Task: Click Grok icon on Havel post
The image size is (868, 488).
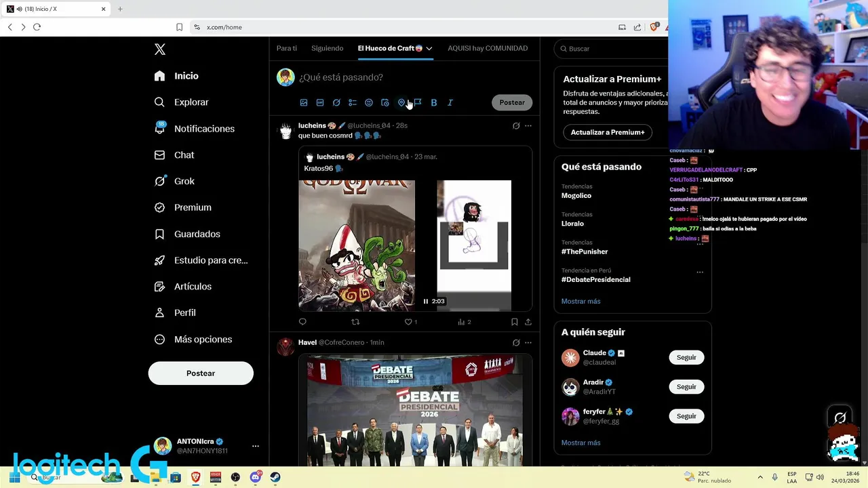Action: point(516,342)
